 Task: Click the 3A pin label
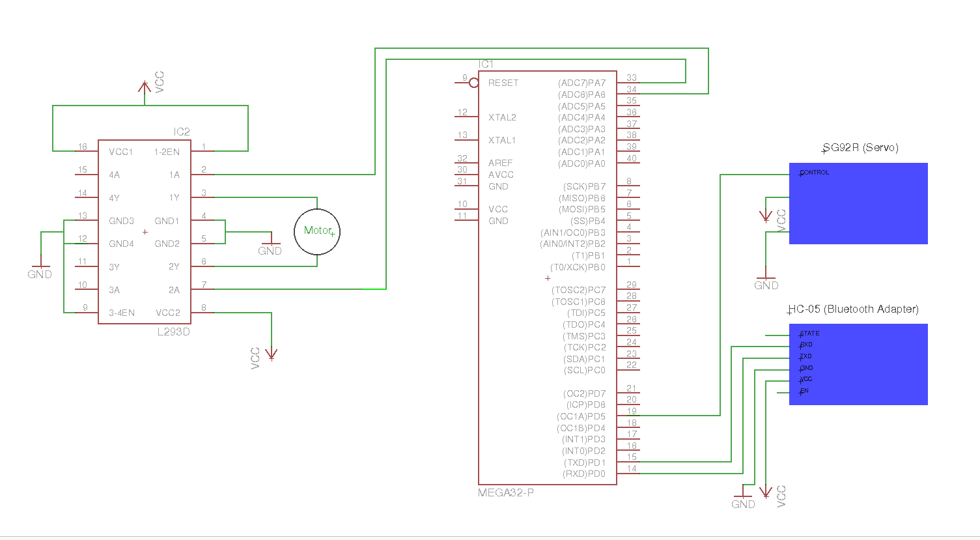click(x=115, y=290)
